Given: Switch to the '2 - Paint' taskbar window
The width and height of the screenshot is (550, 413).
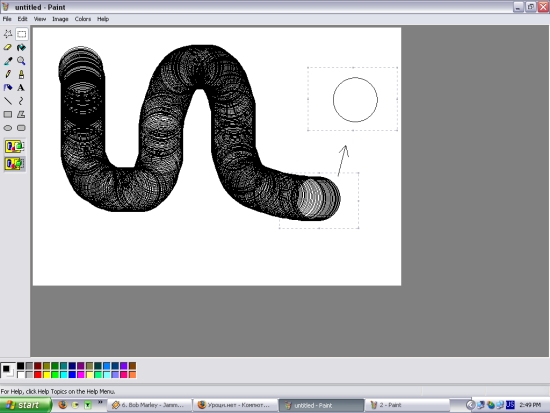Looking at the screenshot, I should pyautogui.click(x=407, y=405).
